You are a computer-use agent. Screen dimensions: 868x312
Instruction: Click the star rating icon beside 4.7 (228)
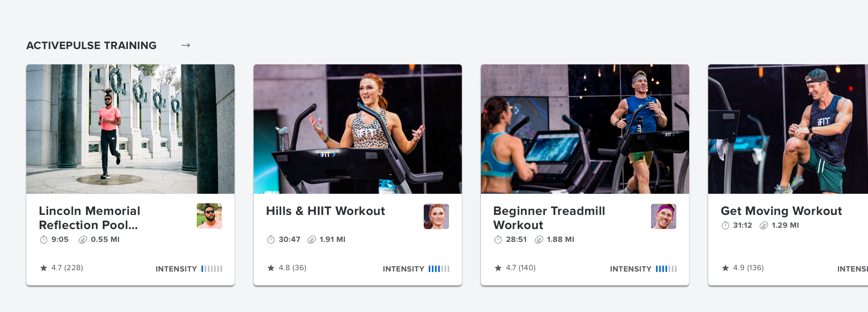pyautogui.click(x=43, y=268)
